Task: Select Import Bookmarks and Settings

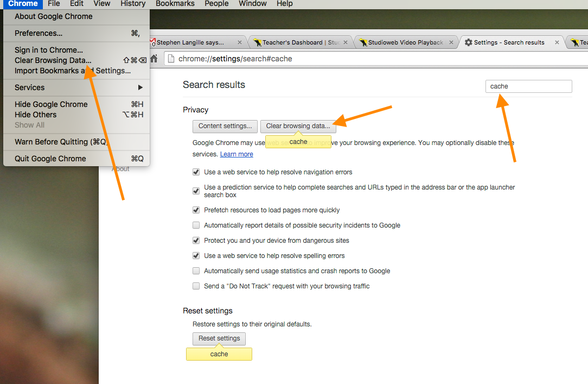Action: coord(76,71)
